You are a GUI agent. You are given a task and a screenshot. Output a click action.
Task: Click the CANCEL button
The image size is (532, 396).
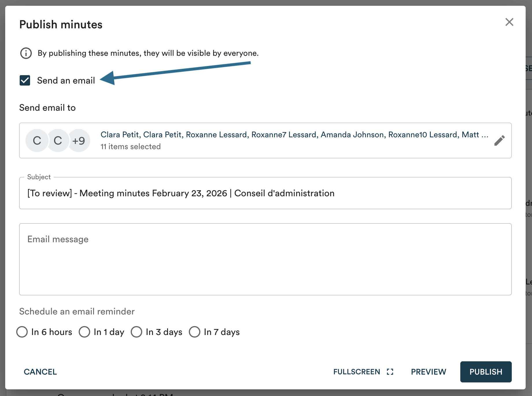pos(40,372)
